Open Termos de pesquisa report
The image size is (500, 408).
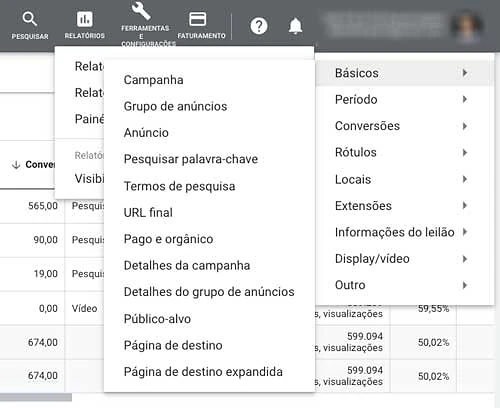pos(209,186)
